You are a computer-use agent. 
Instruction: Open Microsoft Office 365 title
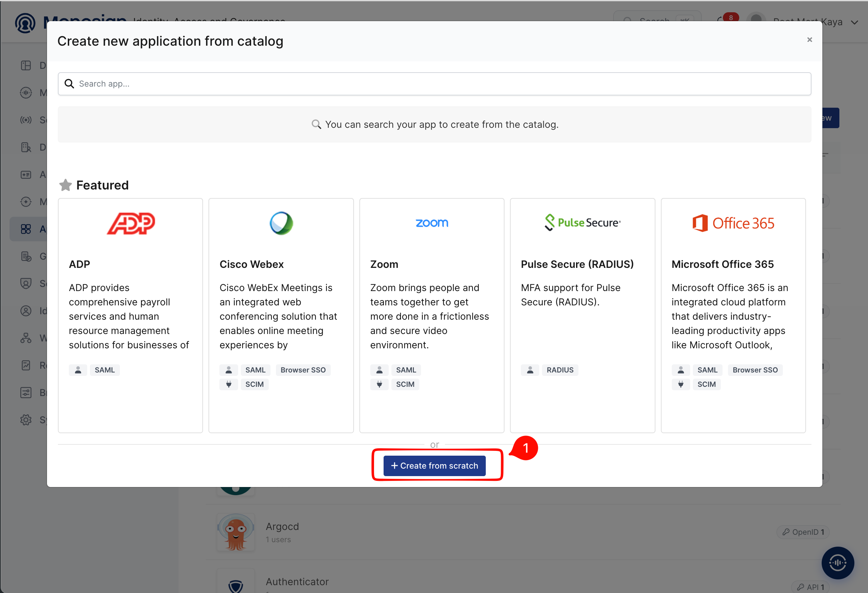click(x=722, y=264)
